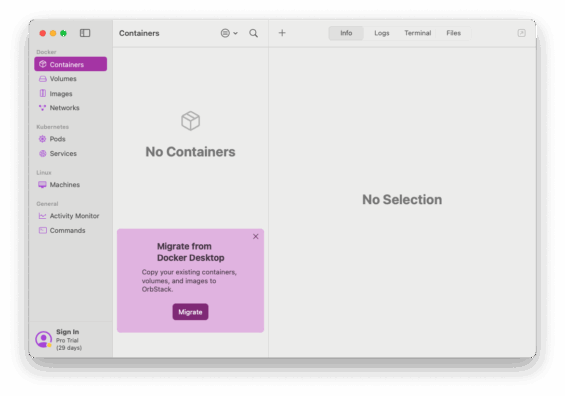Screen dimensions: 565x396
Task: Open Kubernetes Pods
Action: 71,139
